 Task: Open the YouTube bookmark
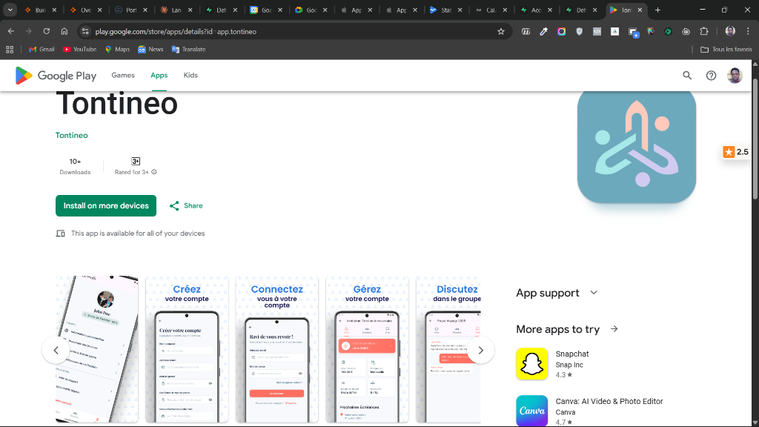[x=80, y=49]
